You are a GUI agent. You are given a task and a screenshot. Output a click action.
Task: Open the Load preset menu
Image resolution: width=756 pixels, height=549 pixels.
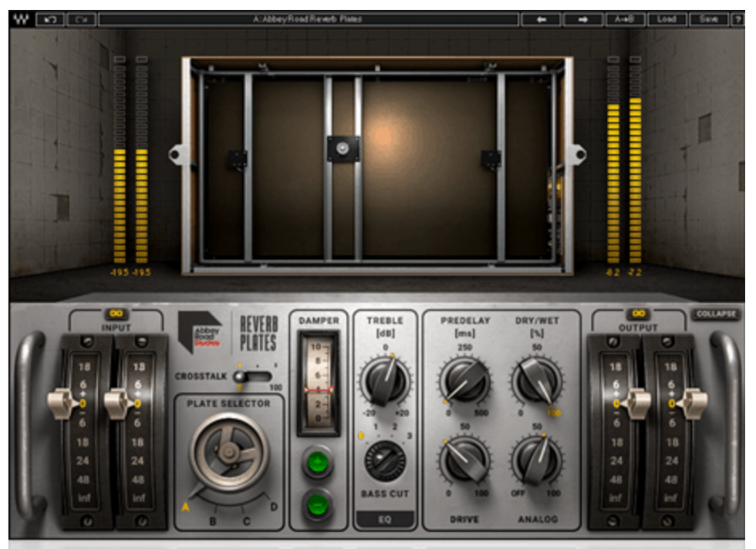(667, 19)
